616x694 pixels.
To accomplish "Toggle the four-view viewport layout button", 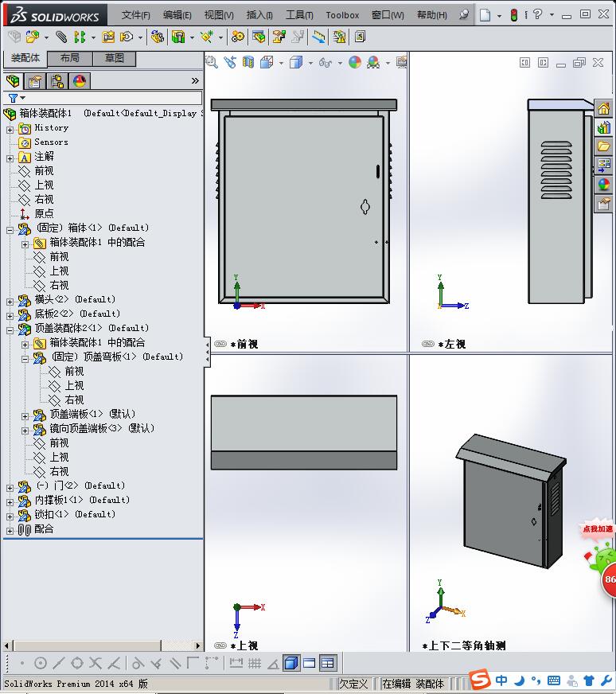I will point(328,663).
